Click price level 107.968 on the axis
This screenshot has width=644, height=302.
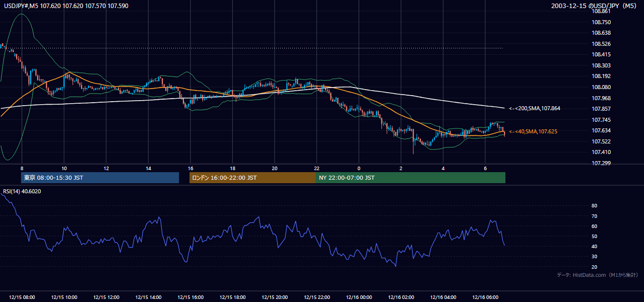tap(601, 98)
